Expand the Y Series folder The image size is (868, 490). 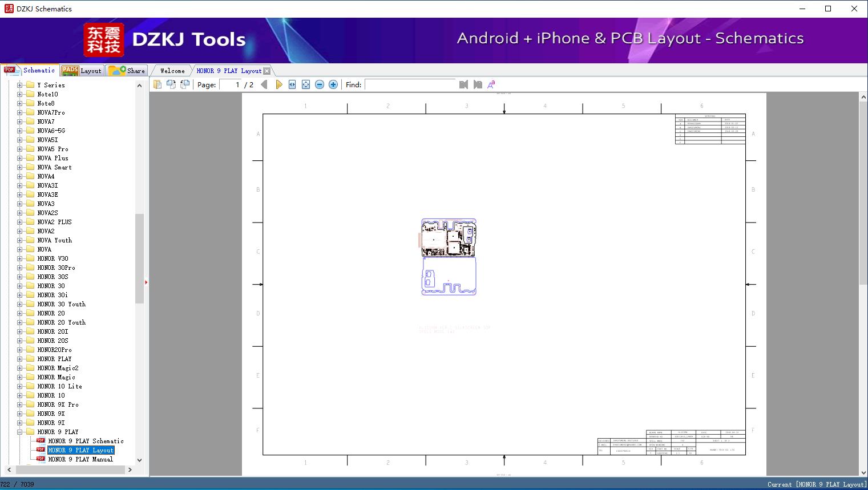(20, 85)
